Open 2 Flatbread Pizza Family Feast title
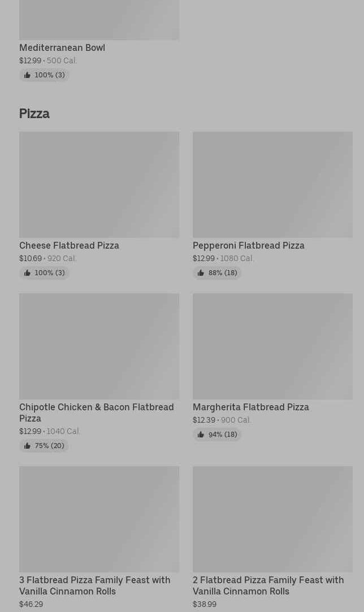 click(x=268, y=585)
